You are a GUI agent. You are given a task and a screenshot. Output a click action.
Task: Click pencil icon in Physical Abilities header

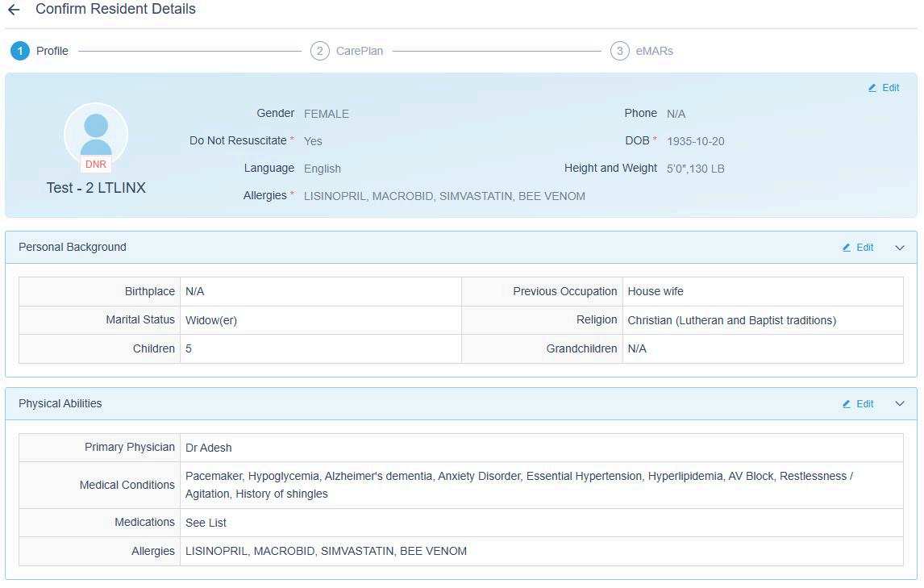[x=847, y=404]
